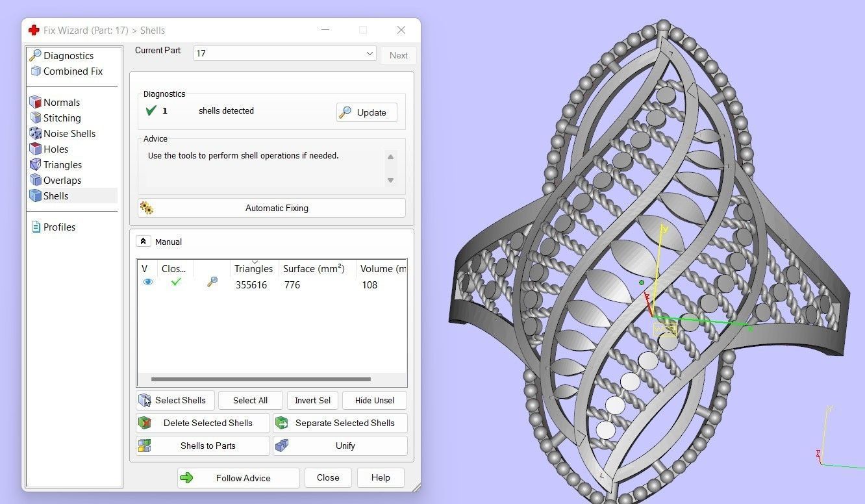The height and width of the screenshot is (504, 865).
Task: Click the Diagnostics magnifier icon in sidebar
Action: (35, 56)
